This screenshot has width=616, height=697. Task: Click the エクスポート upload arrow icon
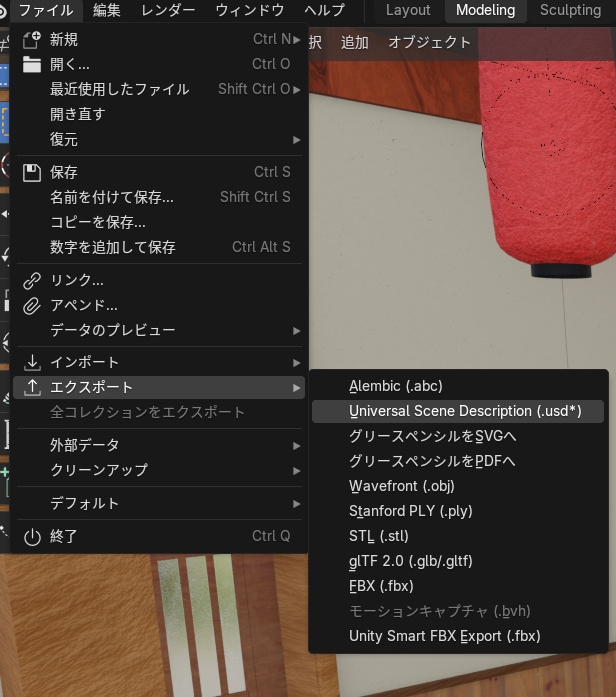click(x=32, y=388)
